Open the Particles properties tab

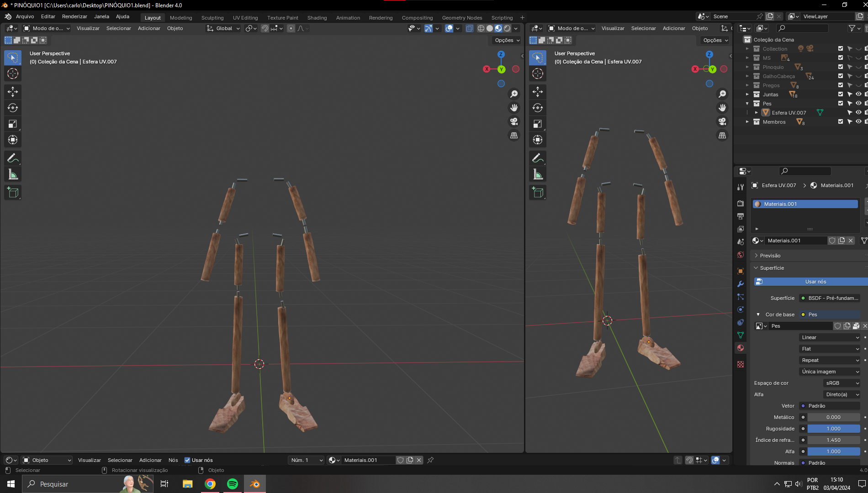tap(741, 297)
